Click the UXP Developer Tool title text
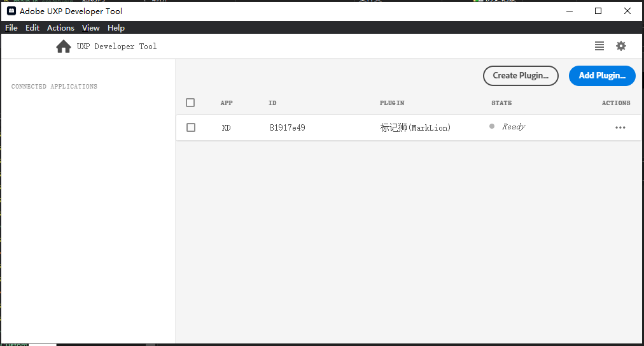The width and height of the screenshot is (644, 346). click(116, 47)
